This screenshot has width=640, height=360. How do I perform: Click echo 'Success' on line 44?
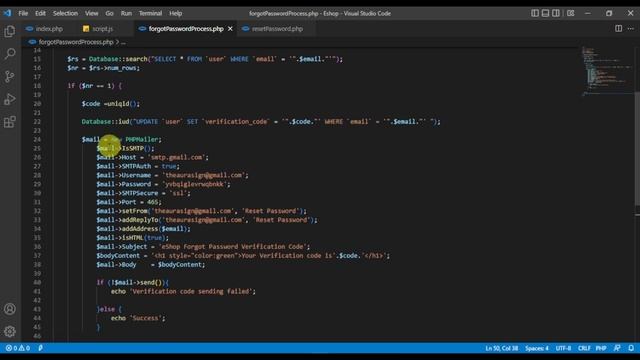138,318
